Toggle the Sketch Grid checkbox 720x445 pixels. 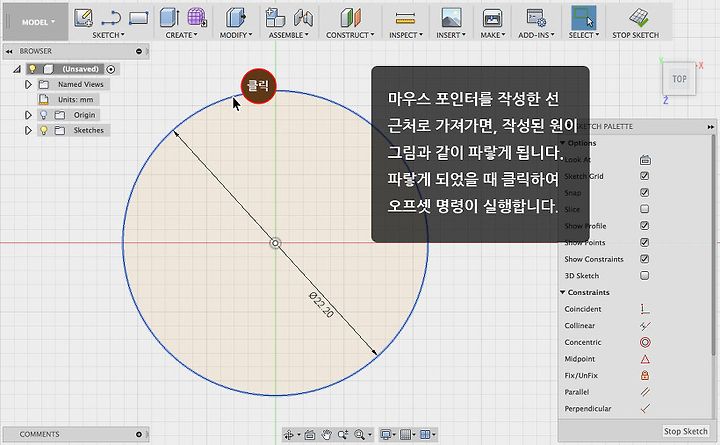[x=645, y=176]
